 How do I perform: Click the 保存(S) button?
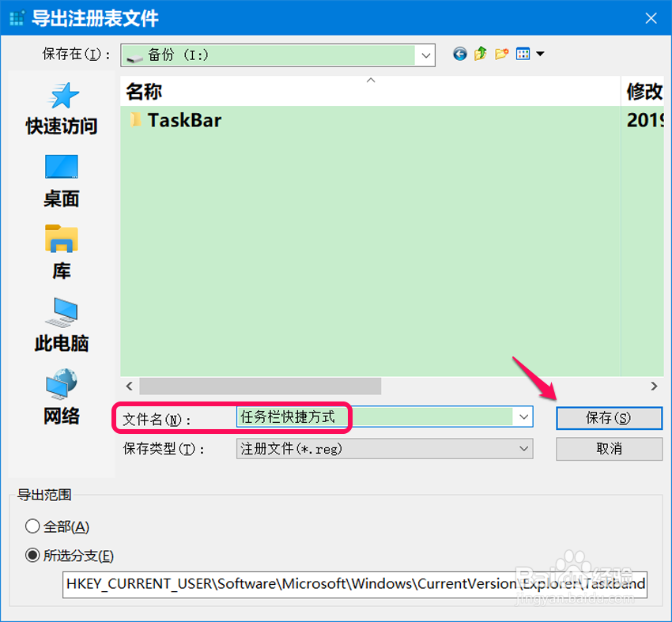point(609,418)
